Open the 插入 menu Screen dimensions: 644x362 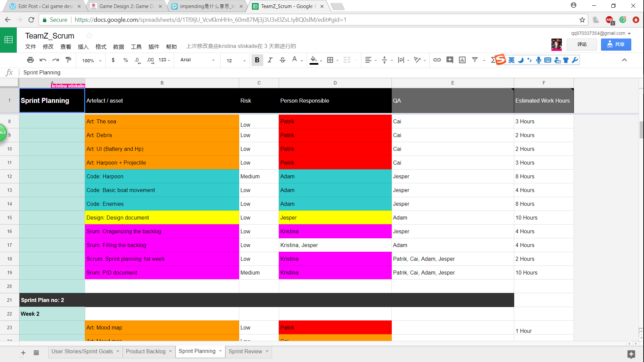[83, 47]
